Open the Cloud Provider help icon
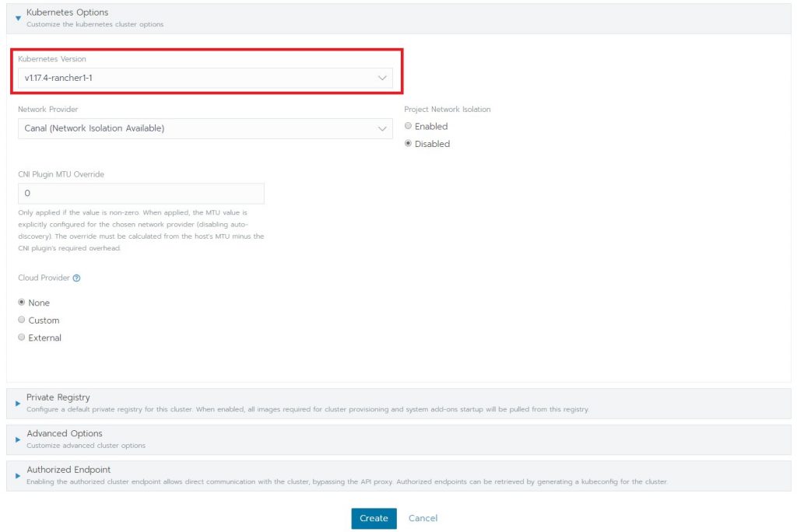 pyautogui.click(x=76, y=278)
